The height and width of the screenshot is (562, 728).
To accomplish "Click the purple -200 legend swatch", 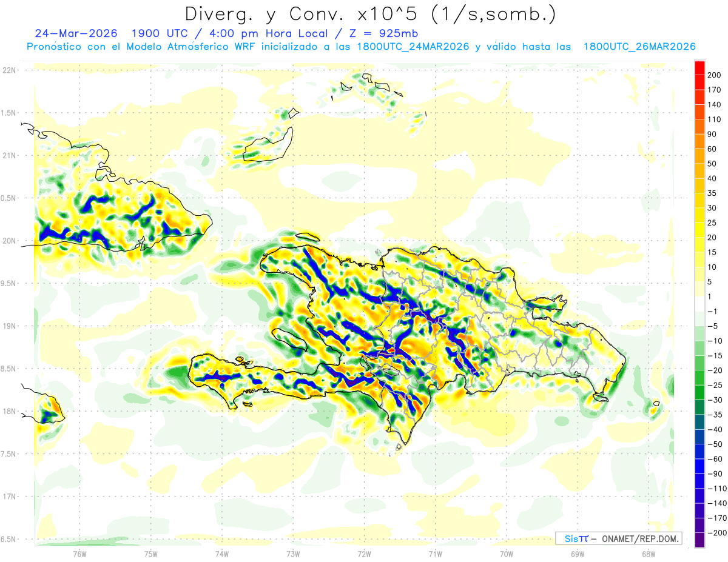I will [x=699, y=540].
